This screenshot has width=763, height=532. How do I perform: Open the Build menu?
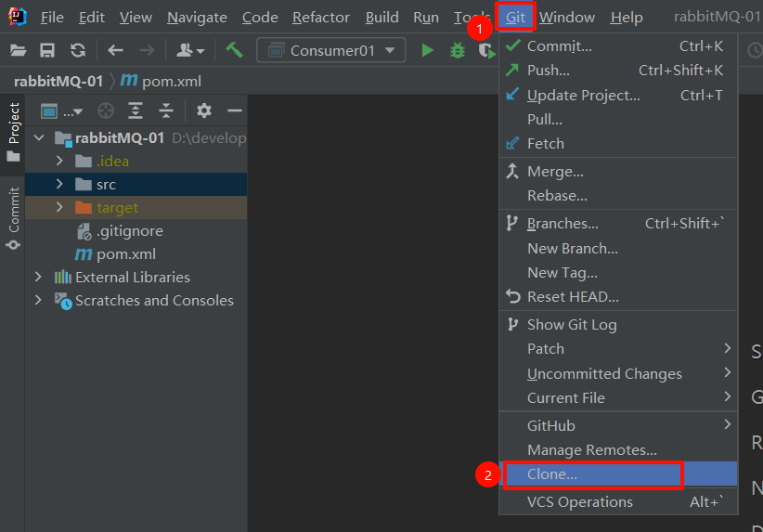click(382, 18)
